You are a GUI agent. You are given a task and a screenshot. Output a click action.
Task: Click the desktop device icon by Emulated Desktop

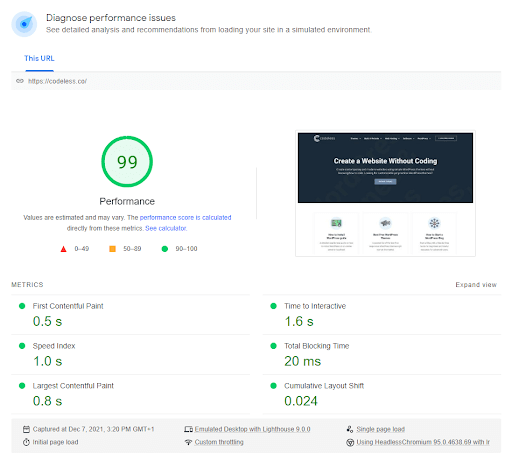[188, 429]
